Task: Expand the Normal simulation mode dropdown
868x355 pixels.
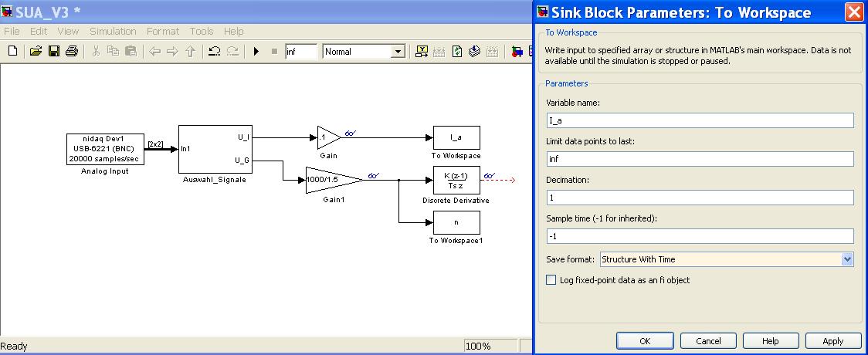Action: [x=398, y=52]
